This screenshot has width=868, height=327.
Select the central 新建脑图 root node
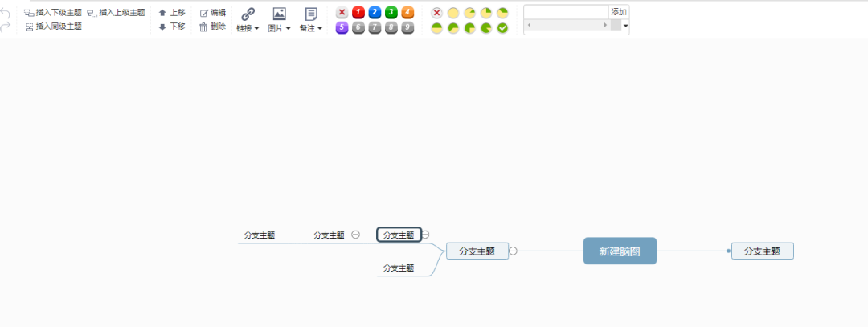tap(620, 251)
